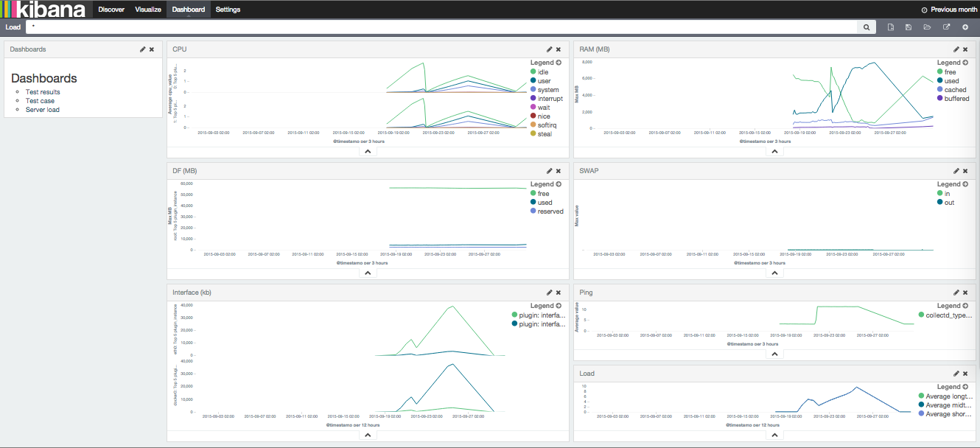980x448 pixels.
Task: Add a visualization with the plus icon
Action: (x=965, y=27)
